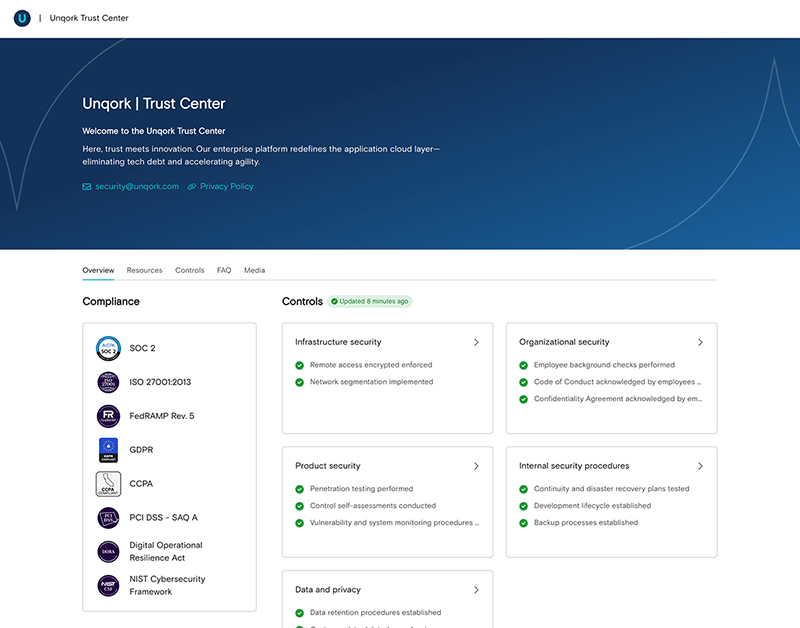Open Internal security procedures chevron
Viewport: 800px width, 628px height.
click(x=700, y=466)
